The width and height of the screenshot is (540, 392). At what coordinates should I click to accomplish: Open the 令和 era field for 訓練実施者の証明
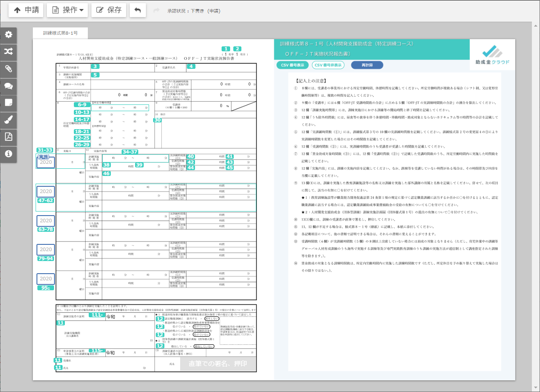pyautogui.click(x=111, y=317)
